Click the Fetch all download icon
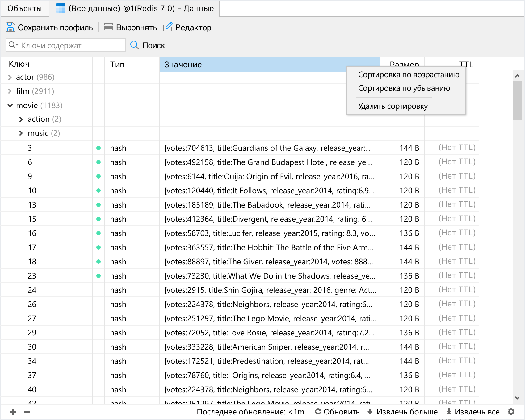The height and width of the screenshot is (420, 525). 449,412
